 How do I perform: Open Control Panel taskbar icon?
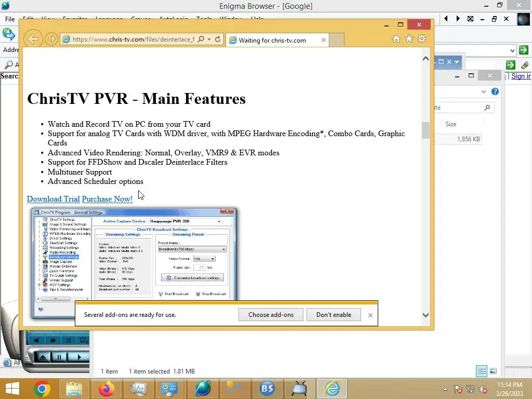[169, 389]
